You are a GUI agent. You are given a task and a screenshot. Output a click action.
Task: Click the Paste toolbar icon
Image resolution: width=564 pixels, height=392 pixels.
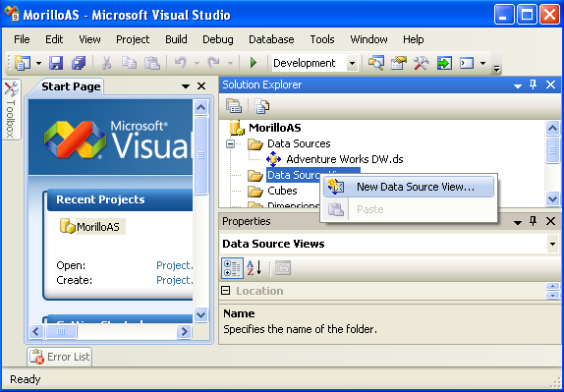click(x=152, y=63)
